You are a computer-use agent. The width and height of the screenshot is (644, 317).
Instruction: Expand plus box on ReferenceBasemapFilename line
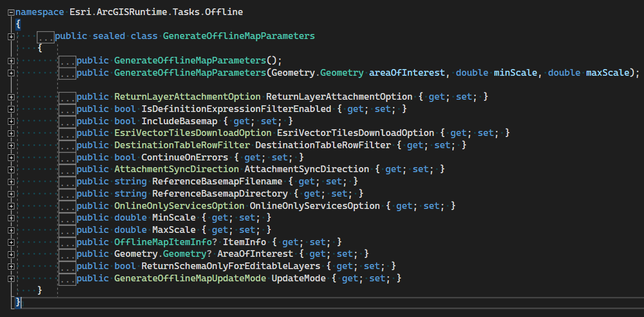pos(11,182)
